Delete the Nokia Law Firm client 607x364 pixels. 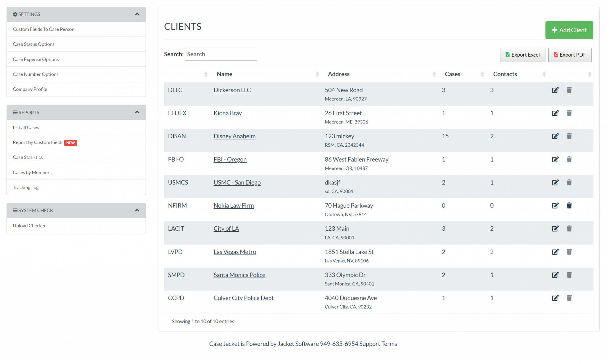(569, 205)
